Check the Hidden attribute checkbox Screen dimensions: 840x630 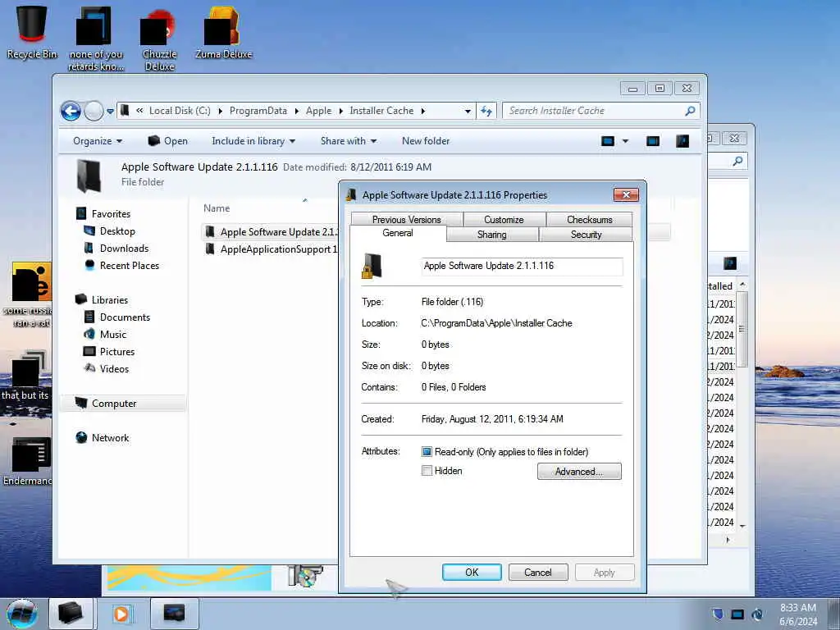click(427, 471)
